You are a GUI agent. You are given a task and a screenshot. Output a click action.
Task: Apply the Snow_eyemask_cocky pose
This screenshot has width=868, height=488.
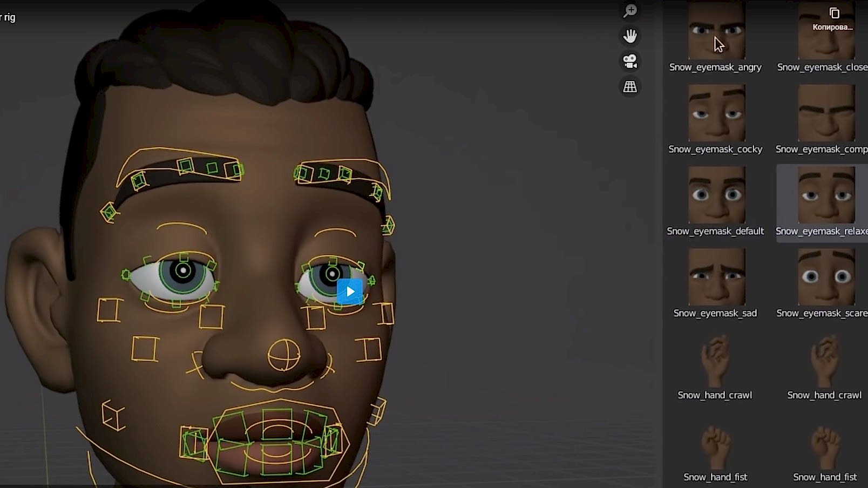(716, 113)
